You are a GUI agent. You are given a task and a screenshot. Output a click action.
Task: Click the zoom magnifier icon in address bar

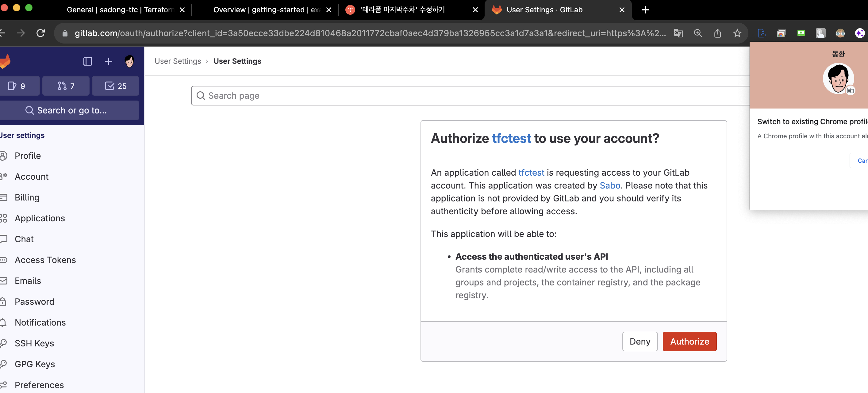tap(698, 33)
